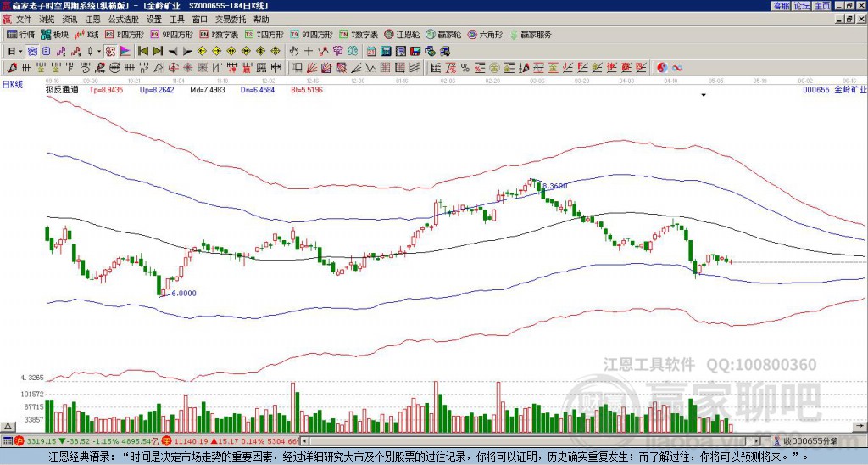Expand the candlestick style dropdown arrow

tap(100, 52)
